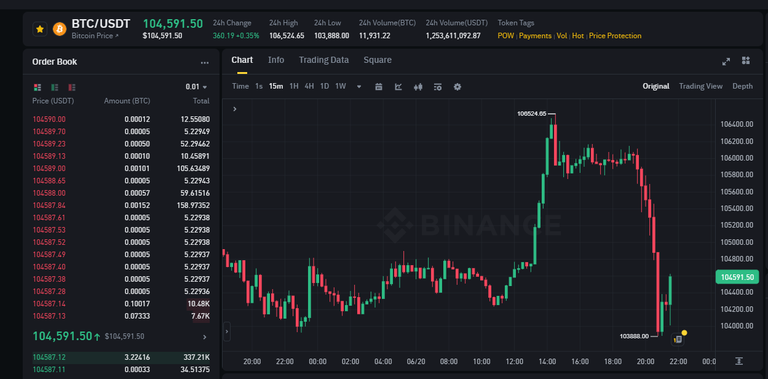
Task: Expand the collapsed side panel handle on chart
Action: click(x=226, y=332)
